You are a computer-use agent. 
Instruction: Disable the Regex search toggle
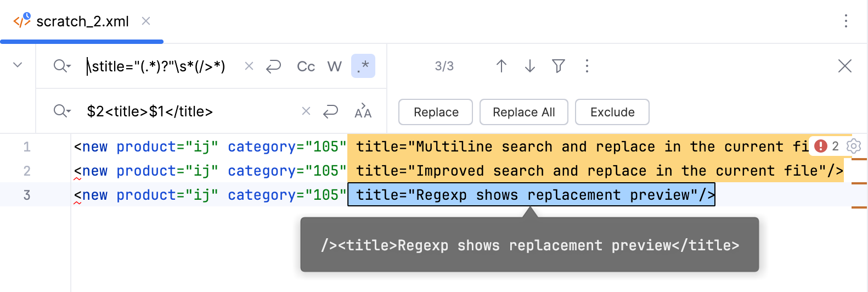363,66
